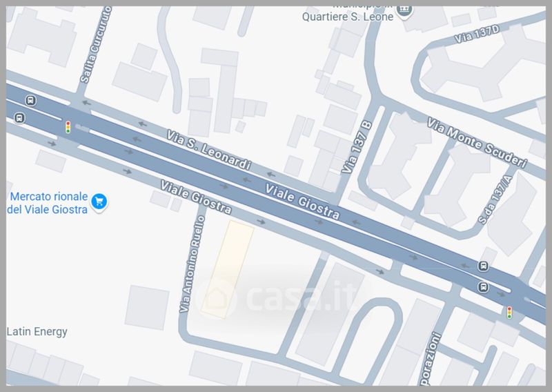The width and height of the screenshot is (552, 392).
Task: Click the Salita Curcuruto street label
Action: coord(96,45)
